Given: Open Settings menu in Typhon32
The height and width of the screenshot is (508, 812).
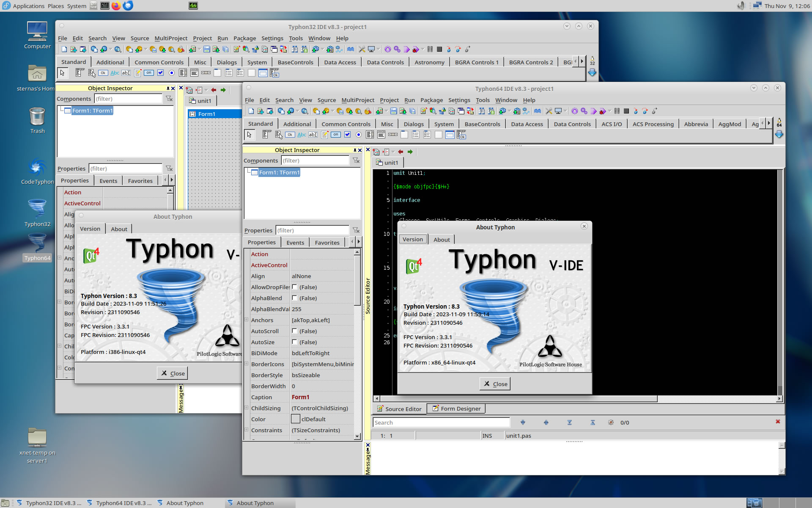Looking at the screenshot, I should pos(272,38).
